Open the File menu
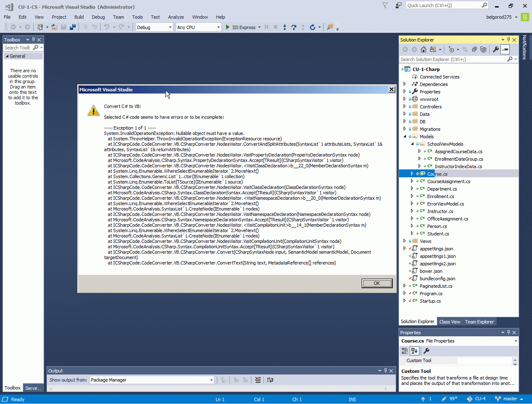 (x=7, y=17)
